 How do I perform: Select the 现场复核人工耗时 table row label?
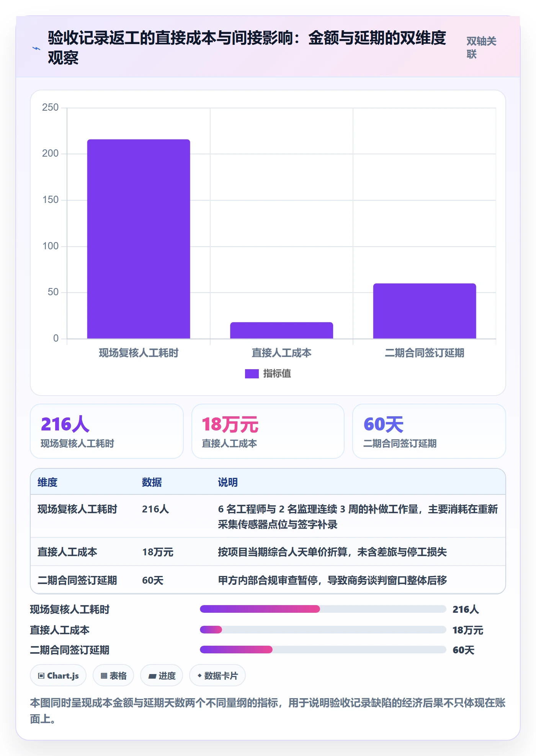[77, 509]
